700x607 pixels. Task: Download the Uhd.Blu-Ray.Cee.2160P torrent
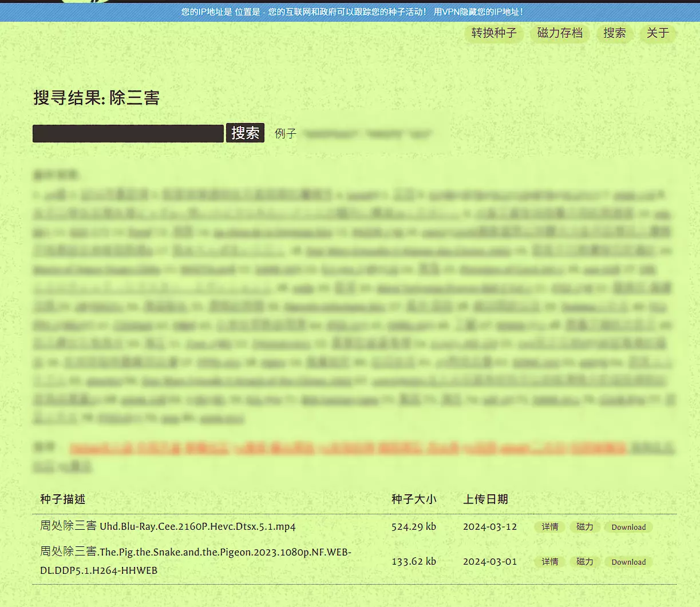628,527
